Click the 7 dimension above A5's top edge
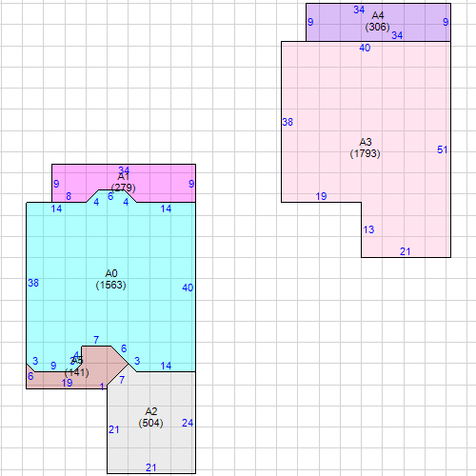Viewport: 476px width, 476px height. pos(96,340)
